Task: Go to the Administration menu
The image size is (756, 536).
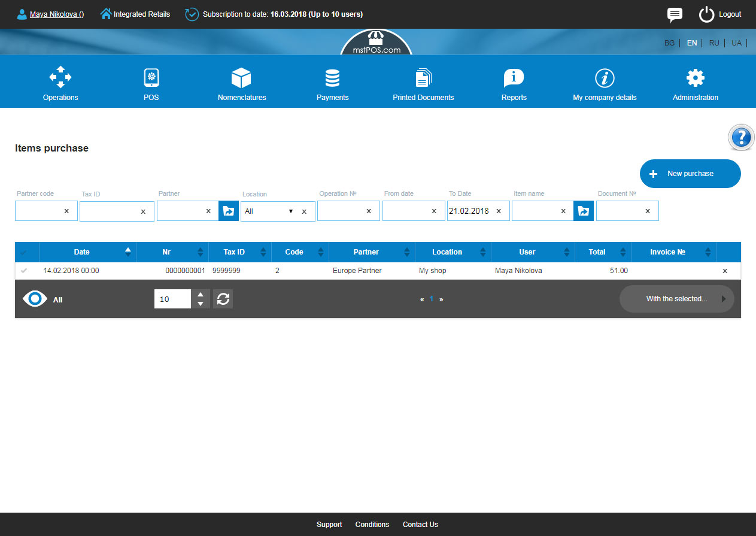Action: [x=695, y=84]
